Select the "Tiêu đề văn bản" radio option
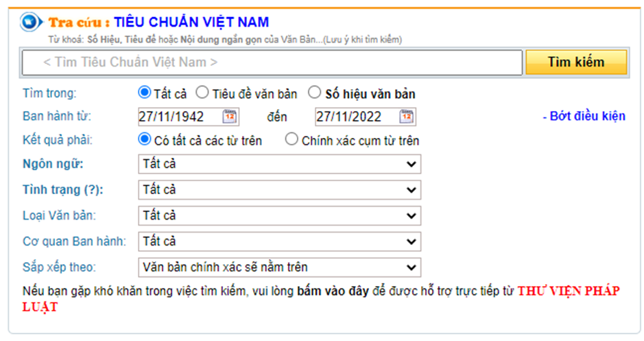The height and width of the screenshot is (341, 644). coord(202,93)
